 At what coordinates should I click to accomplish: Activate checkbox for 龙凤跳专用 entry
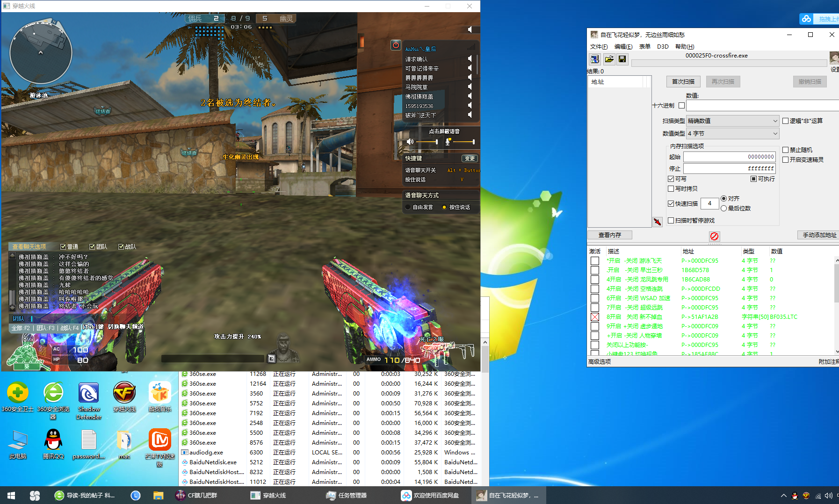click(x=595, y=280)
